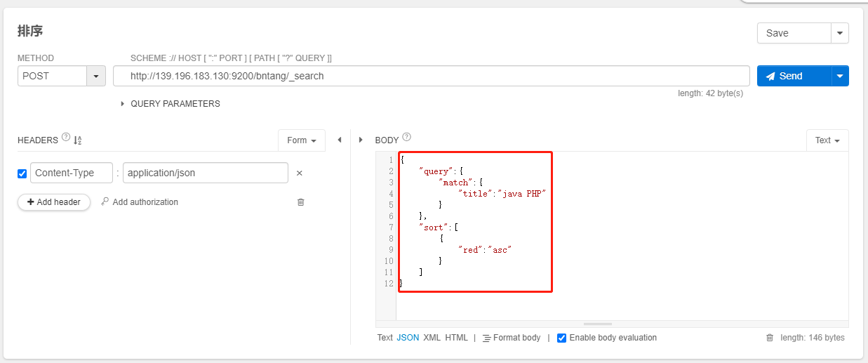Switch body format to XML
This screenshot has width=868, height=363.
tap(432, 338)
